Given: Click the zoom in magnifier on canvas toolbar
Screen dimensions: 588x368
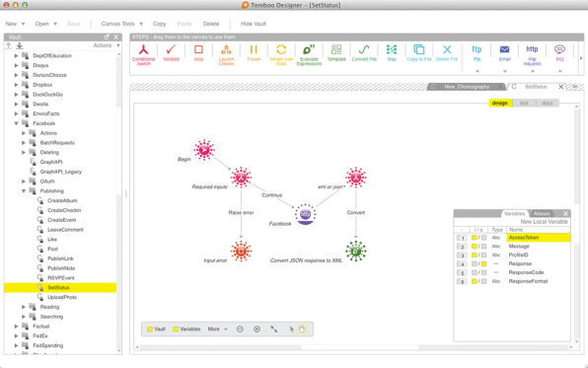Looking at the screenshot, I should [x=257, y=329].
